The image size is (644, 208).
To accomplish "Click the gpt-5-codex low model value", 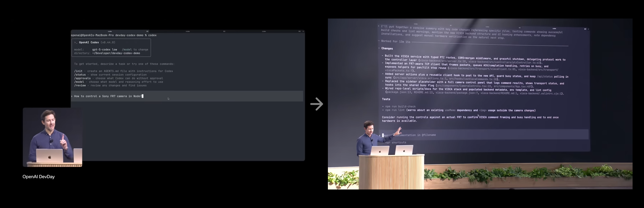I will (105, 50).
